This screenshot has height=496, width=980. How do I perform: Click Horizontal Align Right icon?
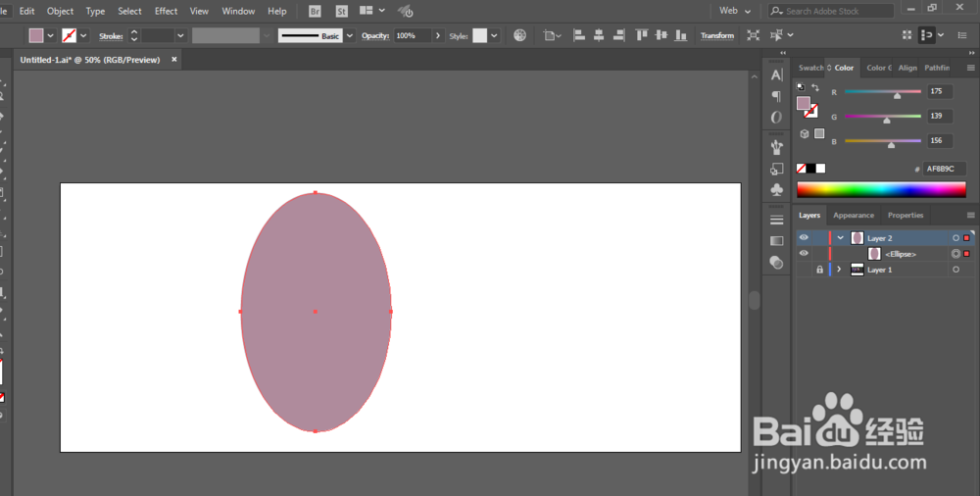coord(618,35)
